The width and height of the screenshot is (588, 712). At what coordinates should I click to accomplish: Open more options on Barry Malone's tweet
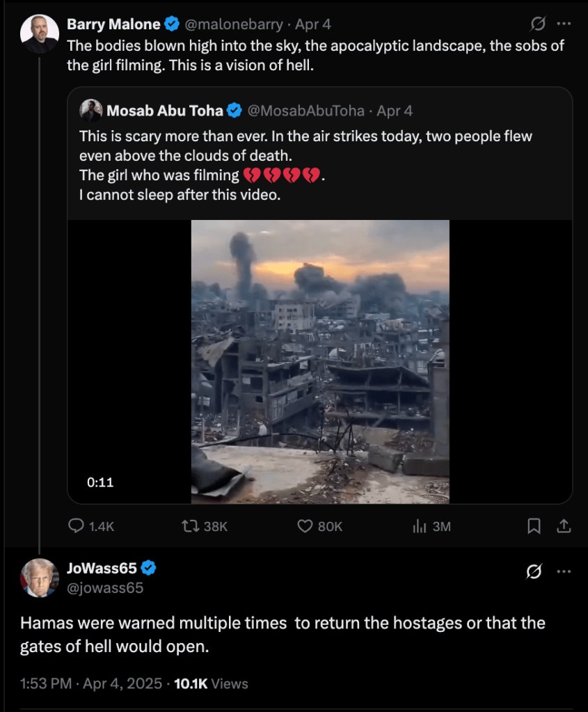click(x=564, y=24)
